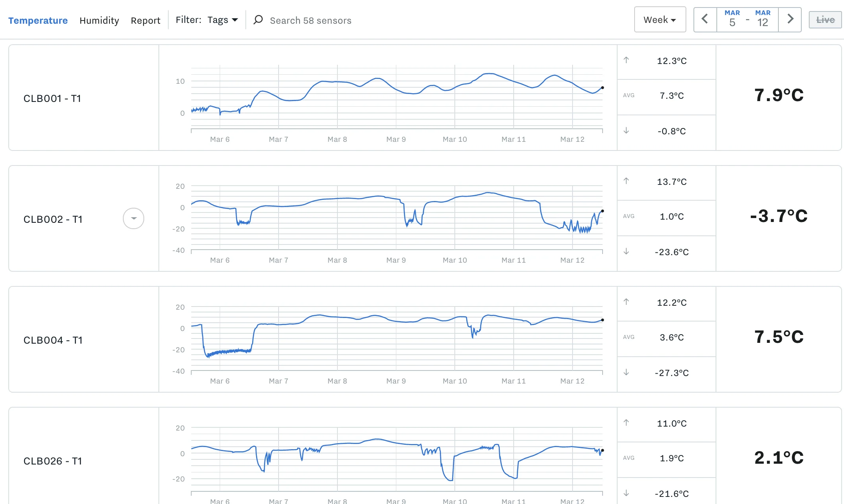
Task: Click min temperature down-arrow for CLB004
Action: tap(626, 372)
